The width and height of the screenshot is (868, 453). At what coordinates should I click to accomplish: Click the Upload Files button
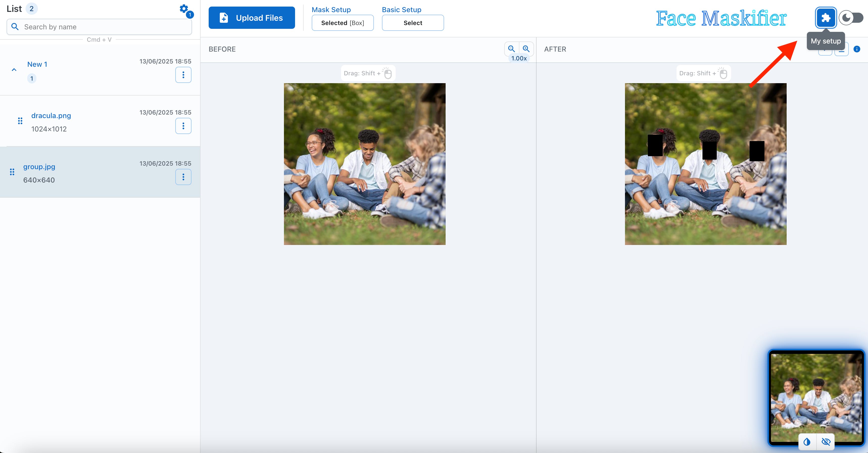(252, 18)
